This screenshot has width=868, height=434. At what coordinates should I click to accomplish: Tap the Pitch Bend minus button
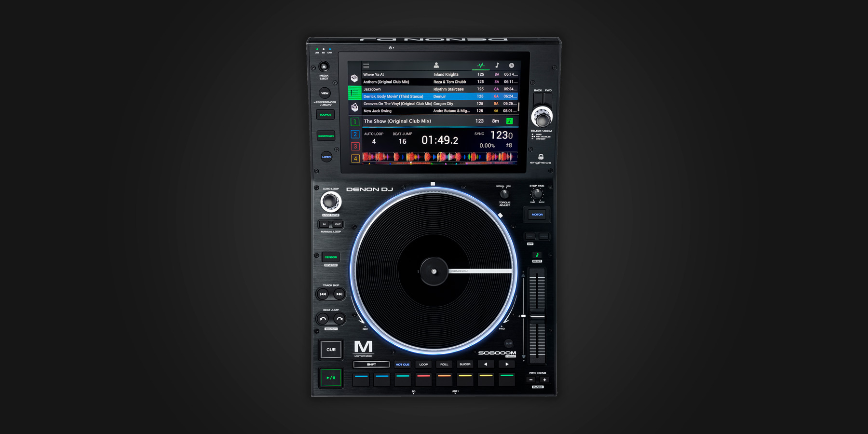point(531,380)
